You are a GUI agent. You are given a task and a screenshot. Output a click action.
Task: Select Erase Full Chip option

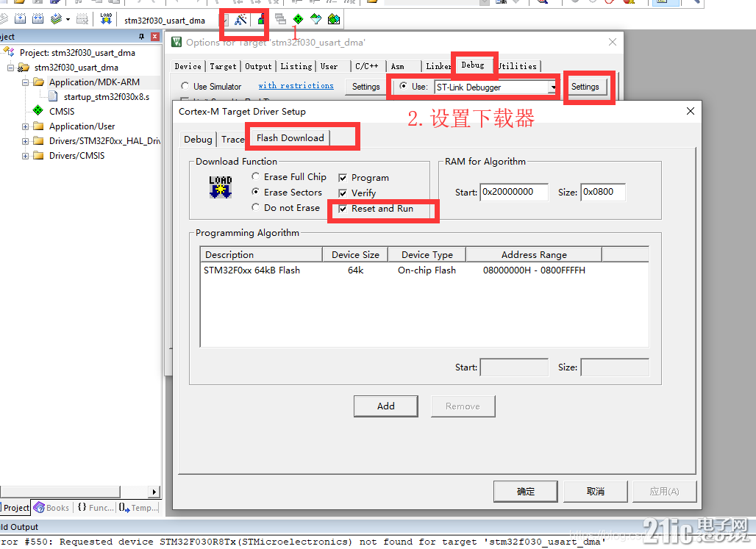tap(255, 176)
